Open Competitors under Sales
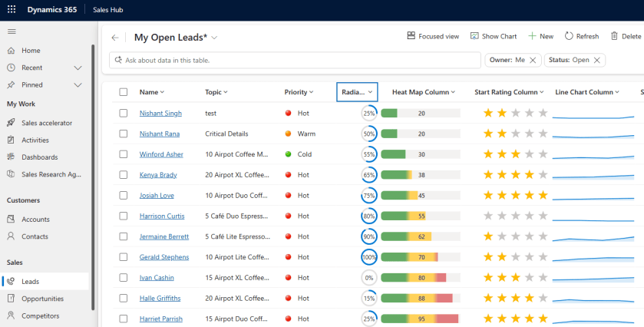The width and height of the screenshot is (644, 327). (40, 315)
